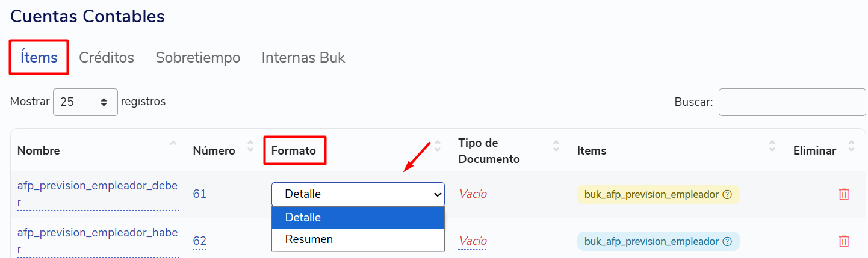Open the Sobretiempo tab
This screenshot has width=868, height=258.
(198, 58)
